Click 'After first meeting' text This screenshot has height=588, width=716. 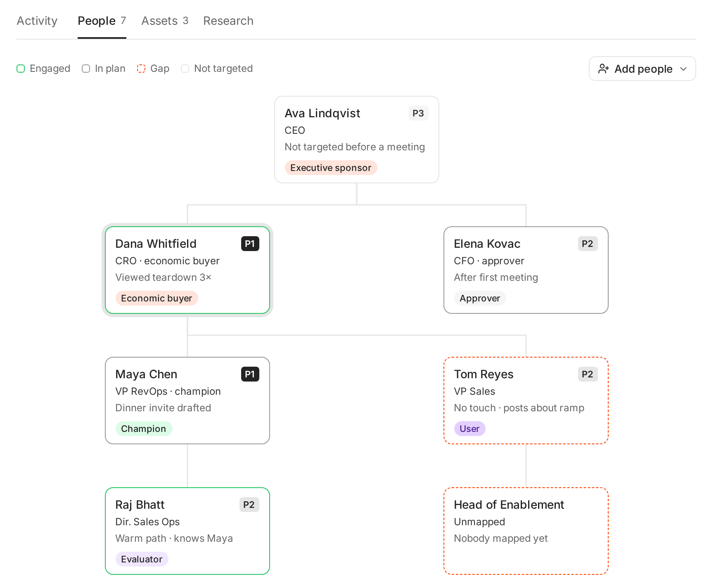496,277
